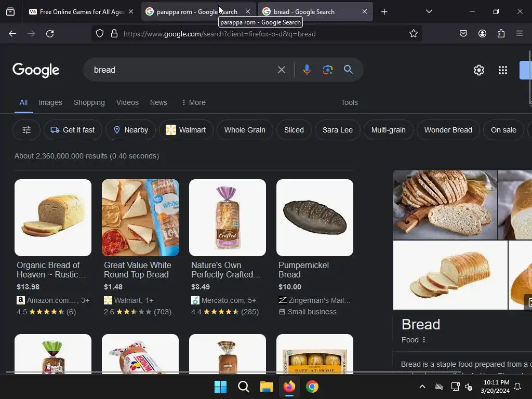Open search Tools options
This screenshot has height=399, width=532.
349,102
